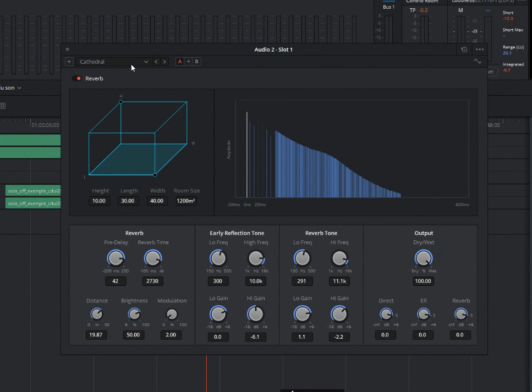Click the Reverb Time value field 2730

152,281
